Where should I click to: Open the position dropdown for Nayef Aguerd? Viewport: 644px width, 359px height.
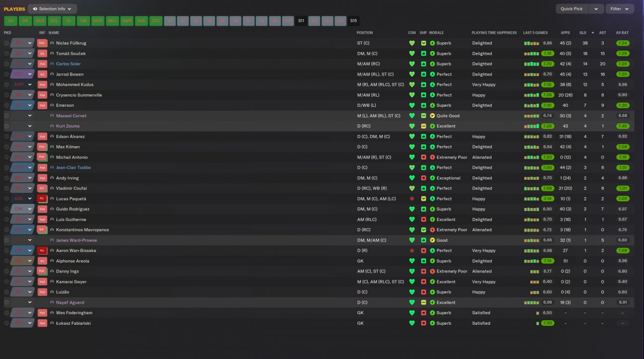click(30, 303)
